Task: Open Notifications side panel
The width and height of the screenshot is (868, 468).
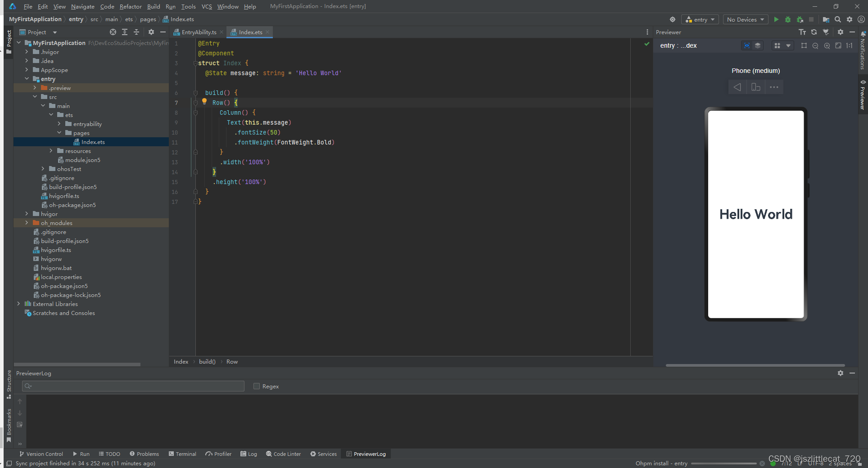Action: click(x=863, y=50)
